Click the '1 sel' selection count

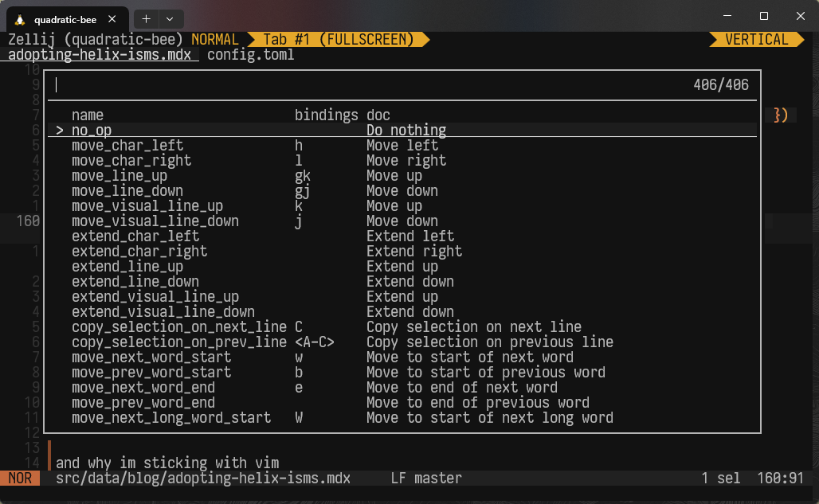coord(721,478)
